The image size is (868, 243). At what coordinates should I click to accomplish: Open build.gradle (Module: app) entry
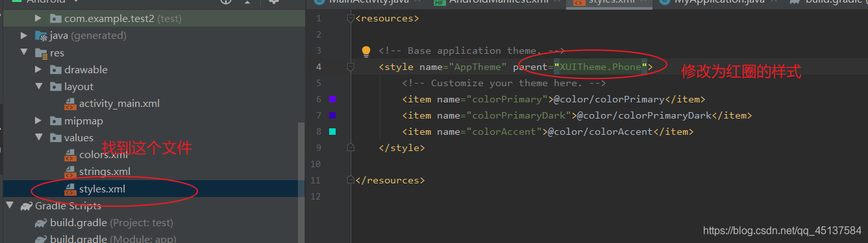click(104, 239)
